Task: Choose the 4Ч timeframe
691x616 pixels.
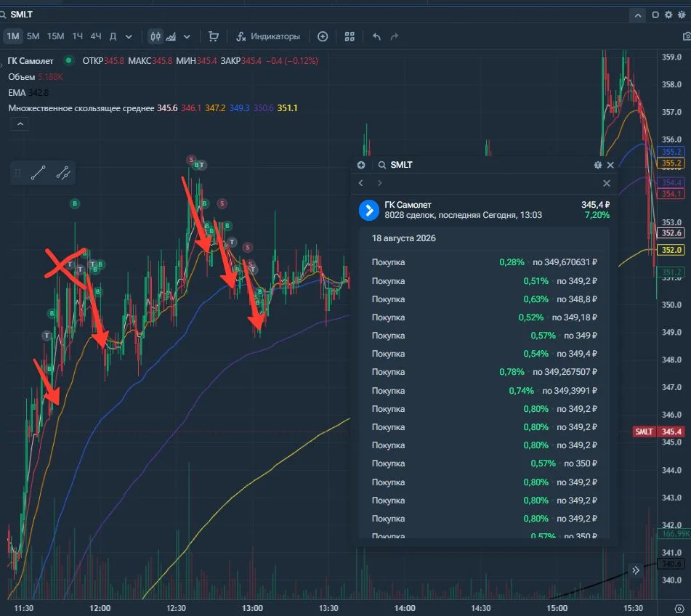Action: 96,36
